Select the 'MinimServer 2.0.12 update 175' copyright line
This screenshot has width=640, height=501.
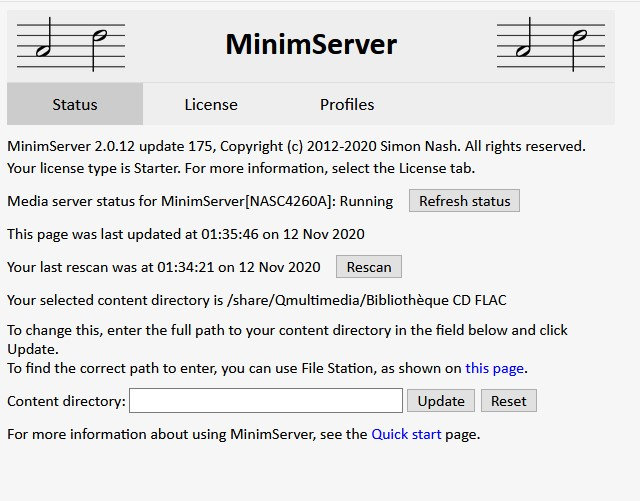296,146
